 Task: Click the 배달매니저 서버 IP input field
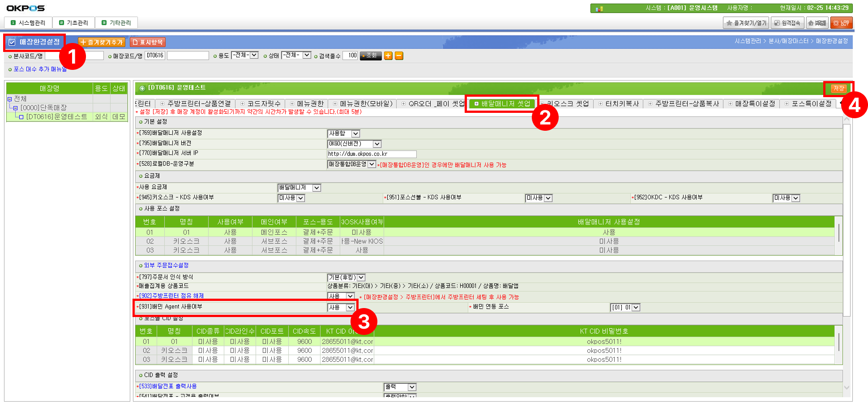[372, 154]
